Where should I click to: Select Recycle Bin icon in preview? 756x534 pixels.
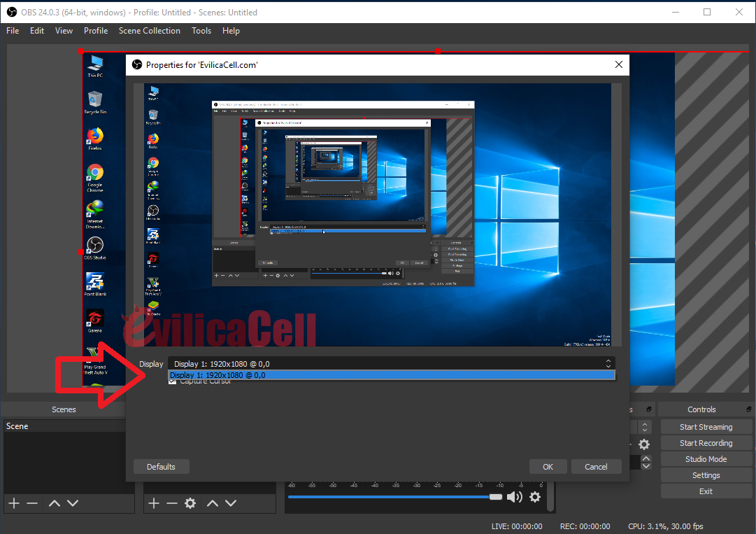click(x=95, y=102)
